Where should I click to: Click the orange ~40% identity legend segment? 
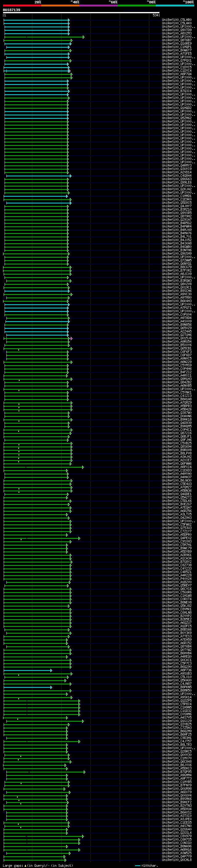[x=60, y=6]
